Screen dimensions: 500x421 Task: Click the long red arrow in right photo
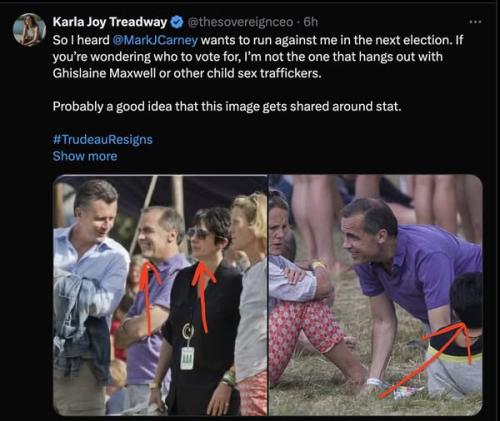pyautogui.click(x=430, y=358)
